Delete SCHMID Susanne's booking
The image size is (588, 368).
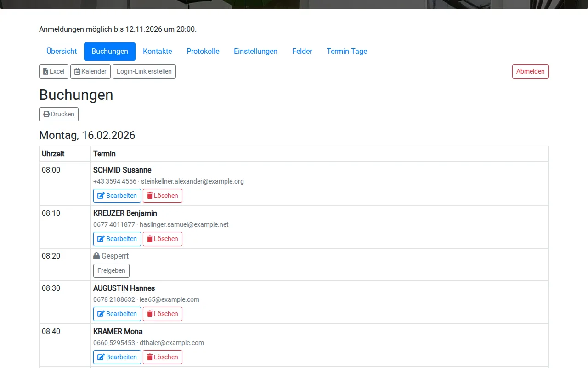tap(163, 195)
